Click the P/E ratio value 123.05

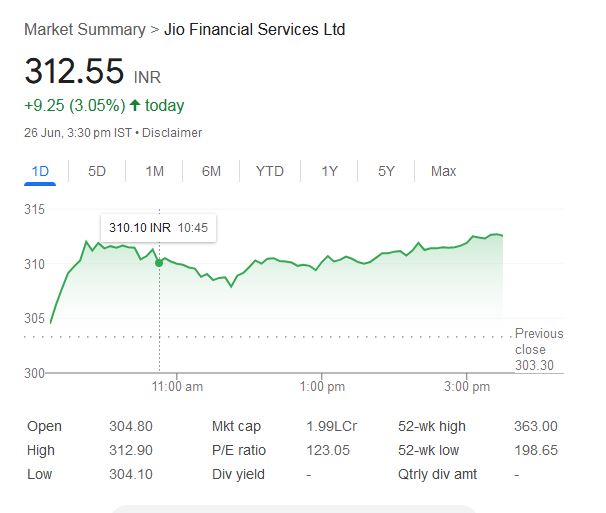pos(328,450)
